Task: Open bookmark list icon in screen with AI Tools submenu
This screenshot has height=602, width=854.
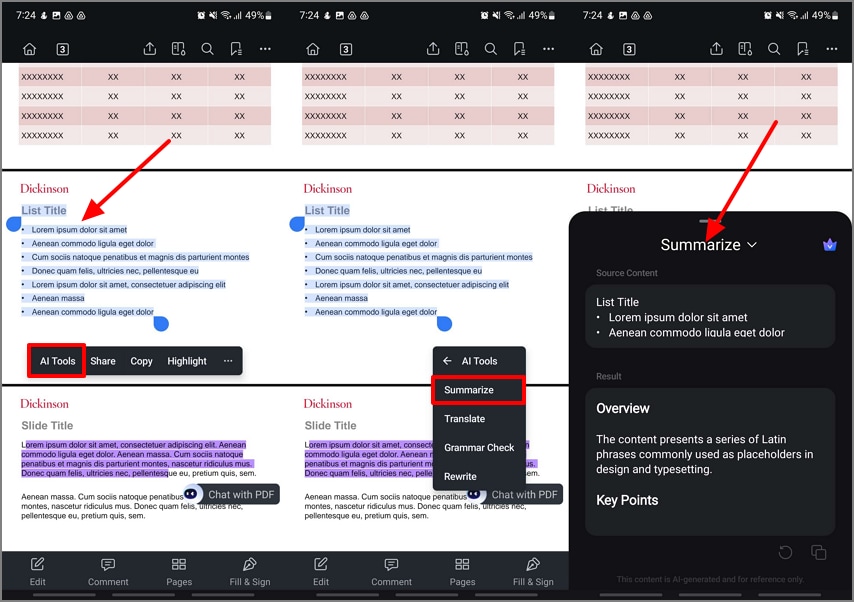Action: click(x=520, y=49)
